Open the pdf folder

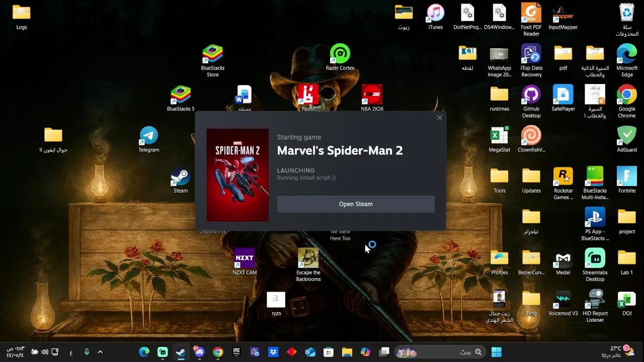pyautogui.click(x=563, y=57)
